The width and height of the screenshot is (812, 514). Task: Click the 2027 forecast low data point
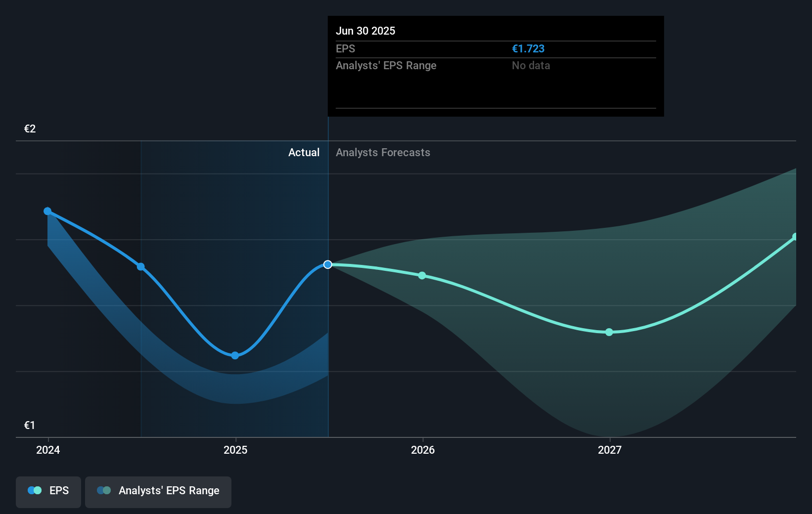(609, 332)
